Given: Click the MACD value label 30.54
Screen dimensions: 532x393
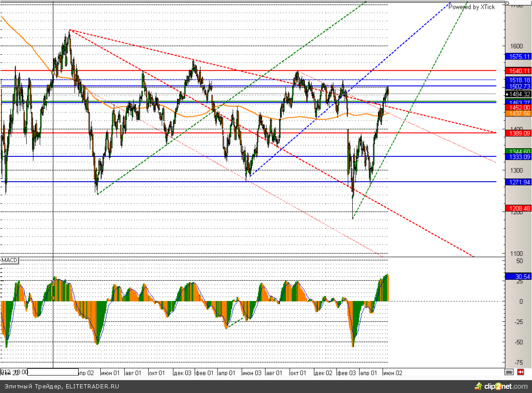Looking at the screenshot, I should [518, 277].
